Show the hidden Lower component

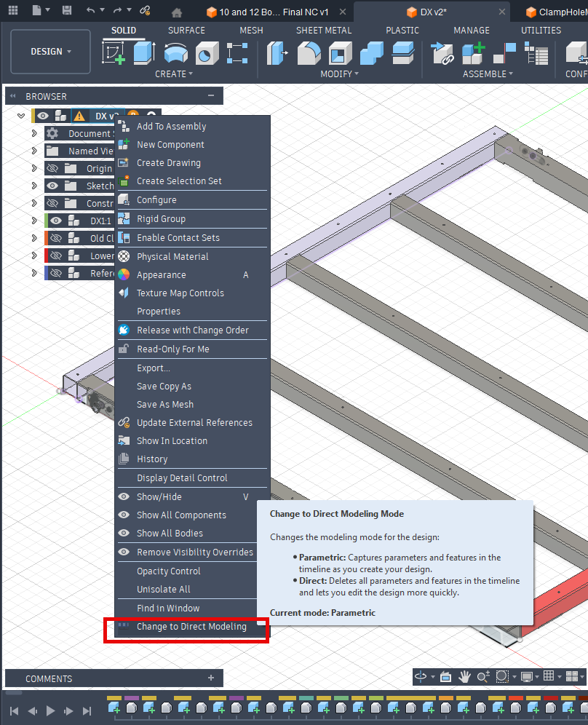coord(56,255)
